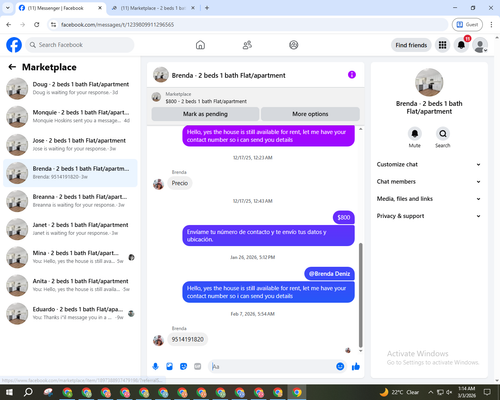Go to the Home feed icon

[x=200, y=45]
